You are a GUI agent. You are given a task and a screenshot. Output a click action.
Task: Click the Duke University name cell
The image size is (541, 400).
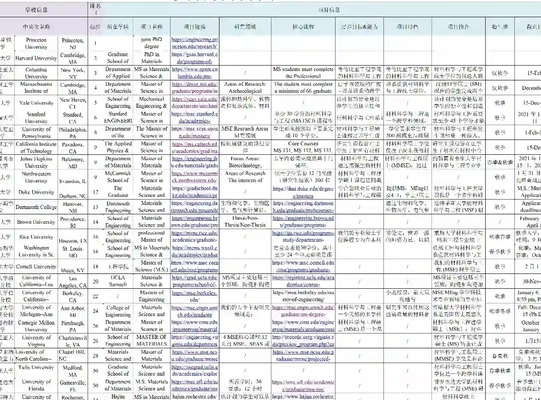pos(36,192)
